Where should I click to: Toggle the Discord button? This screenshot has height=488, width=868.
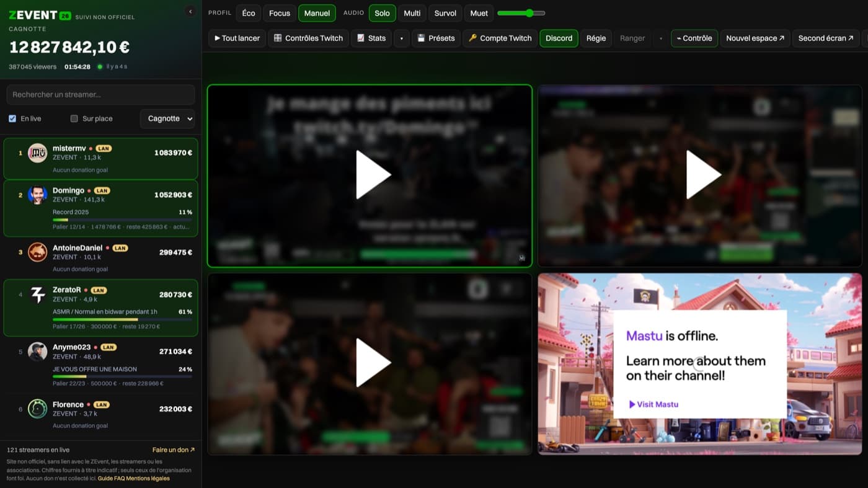[x=559, y=38]
